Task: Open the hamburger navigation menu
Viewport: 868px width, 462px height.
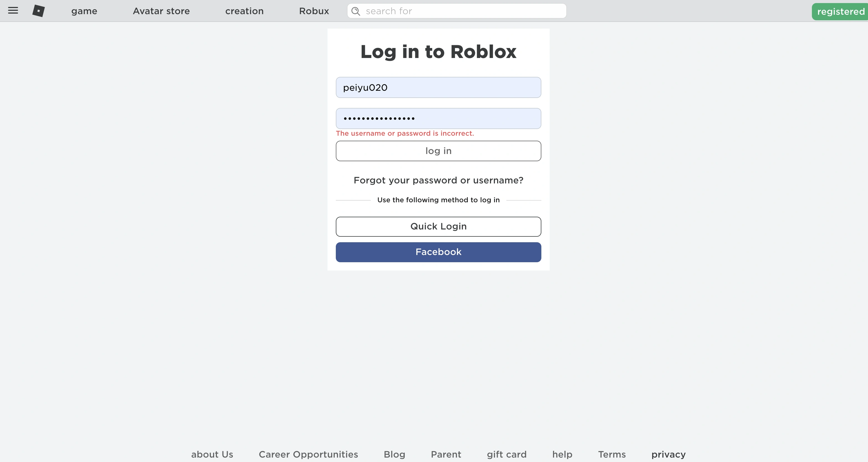Action: [13, 11]
